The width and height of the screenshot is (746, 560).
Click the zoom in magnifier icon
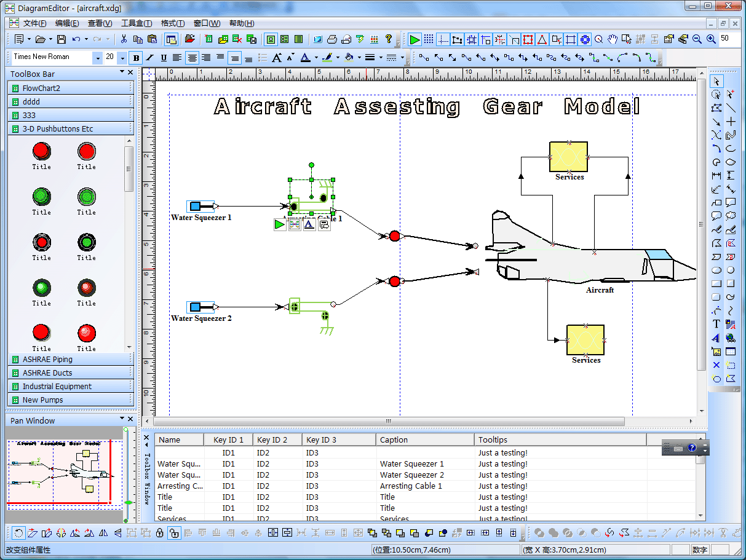[x=711, y=39]
